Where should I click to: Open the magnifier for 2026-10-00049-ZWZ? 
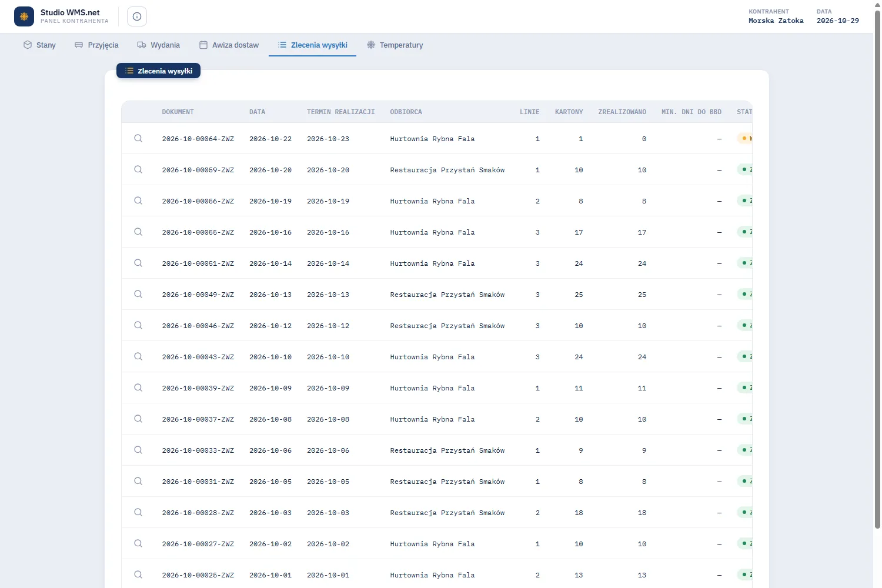coord(138,294)
